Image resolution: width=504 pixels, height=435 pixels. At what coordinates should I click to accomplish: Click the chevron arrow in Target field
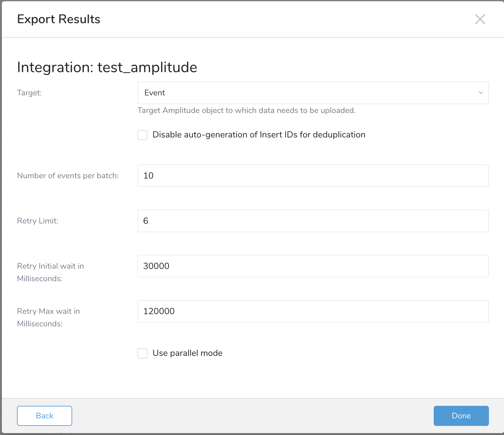point(480,93)
